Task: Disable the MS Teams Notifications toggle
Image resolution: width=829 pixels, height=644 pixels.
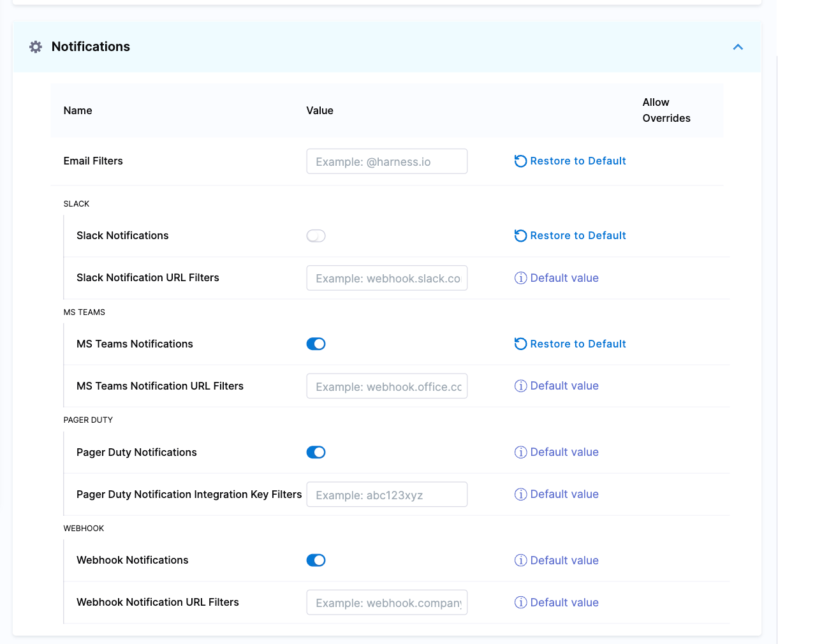Action: click(316, 344)
